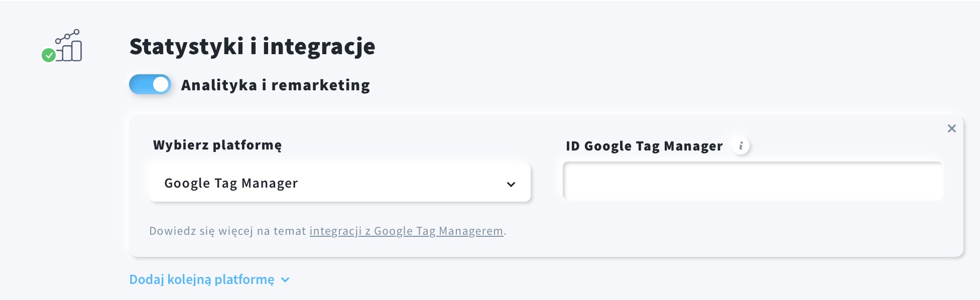Click the Statystyki i integracje heading

coord(252,46)
